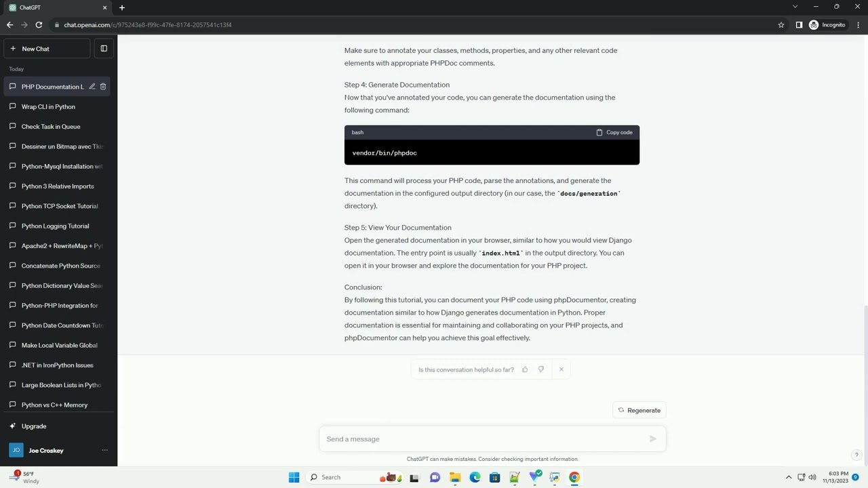Open the Python 3 Relative Imports chat
The width and height of the screenshot is (868, 488).
pos(57,186)
